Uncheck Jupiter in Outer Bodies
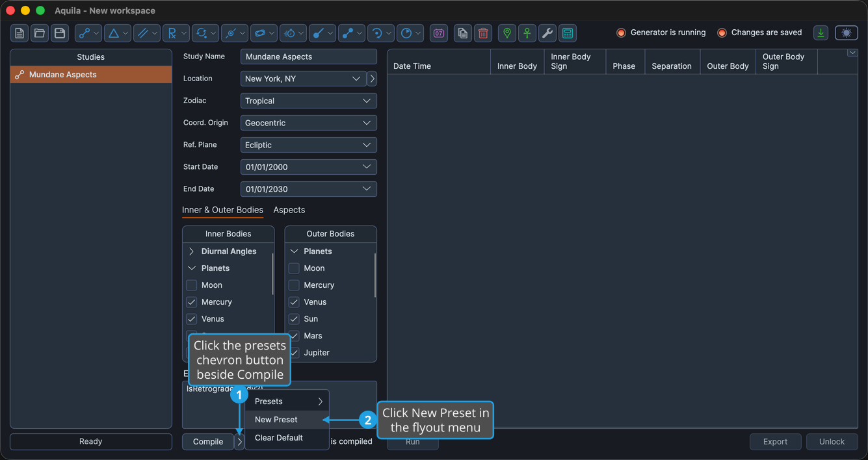 pyautogui.click(x=294, y=353)
